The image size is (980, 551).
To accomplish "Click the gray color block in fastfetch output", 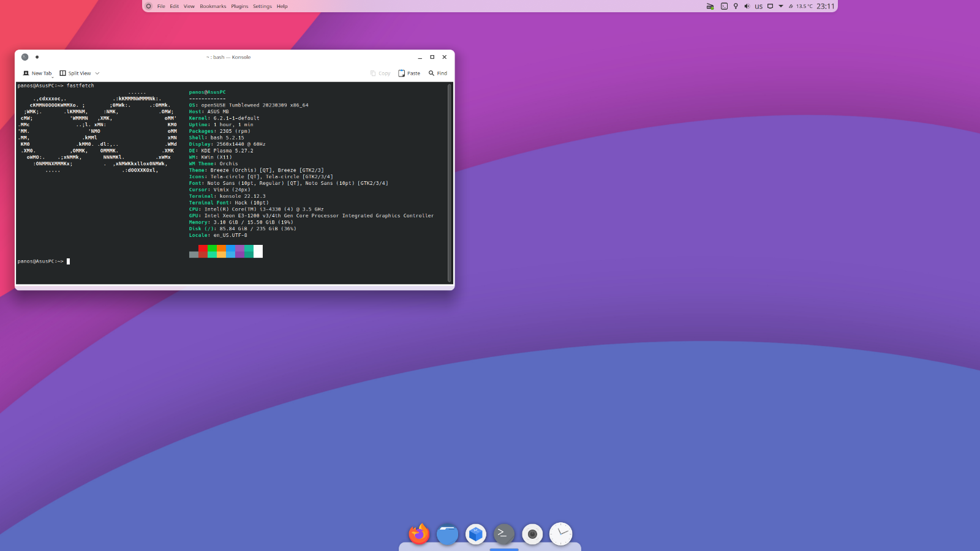I will (194, 255).
